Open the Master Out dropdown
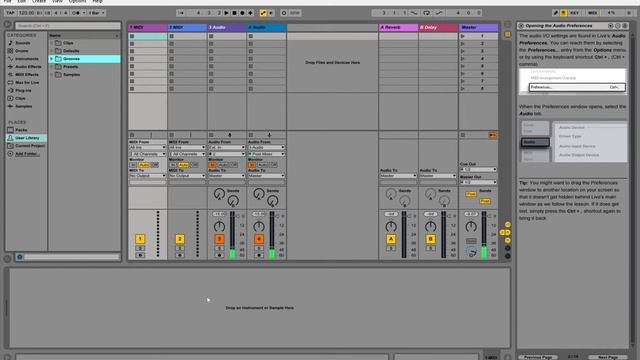The image size is (640, 360). [478, 182]
